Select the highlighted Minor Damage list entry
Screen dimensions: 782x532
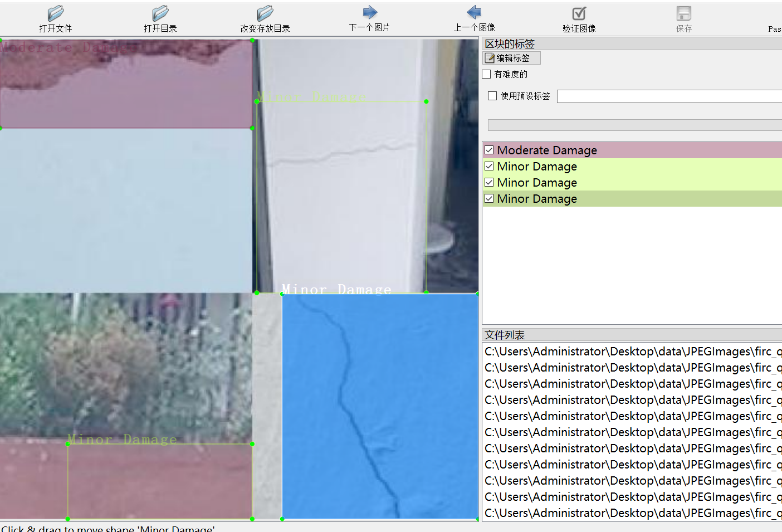[632, 199]
